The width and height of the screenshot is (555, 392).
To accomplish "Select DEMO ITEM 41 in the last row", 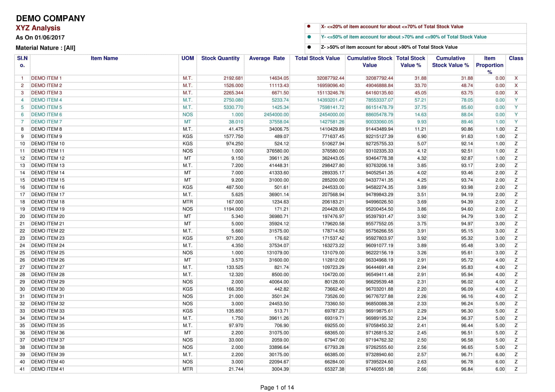I will [48, 369].
